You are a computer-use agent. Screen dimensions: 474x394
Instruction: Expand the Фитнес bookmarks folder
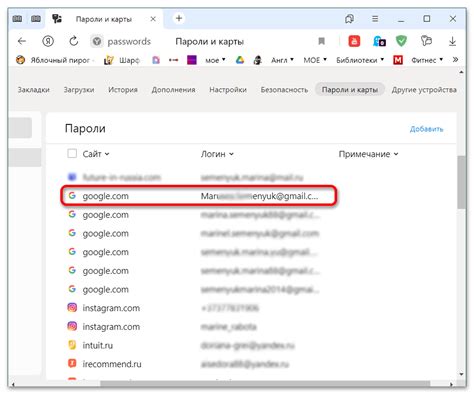(x=427, y=60)
